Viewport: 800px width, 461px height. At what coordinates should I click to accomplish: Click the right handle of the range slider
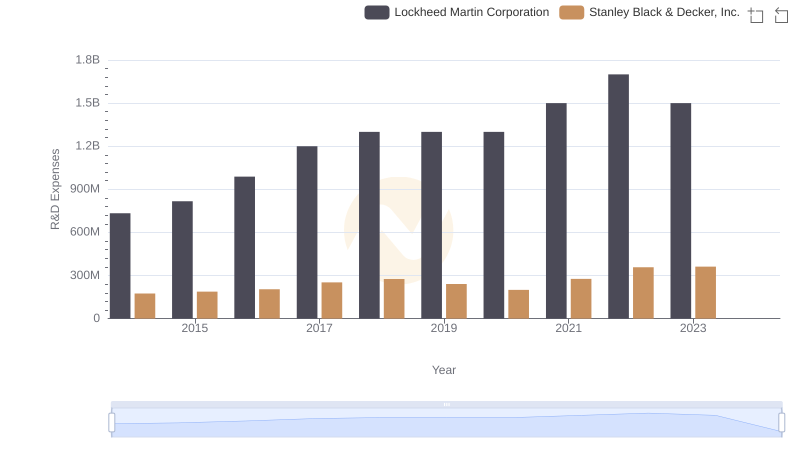click(782, 423)
